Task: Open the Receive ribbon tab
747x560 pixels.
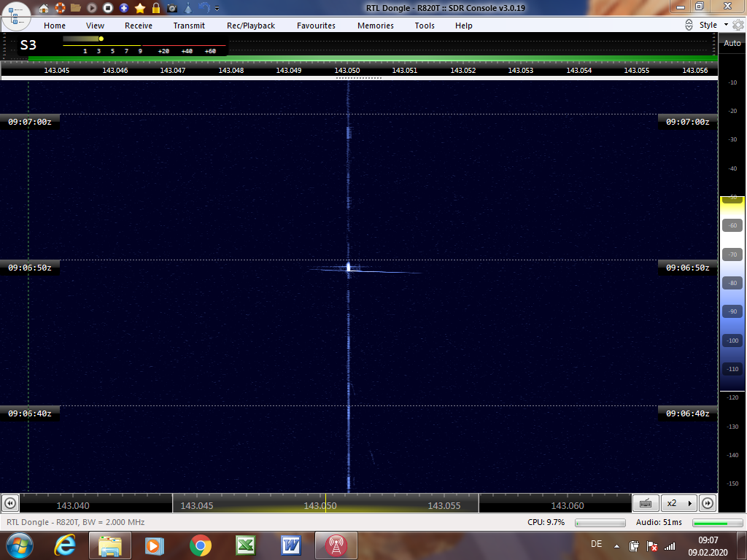Action: (x=139, y=26)
